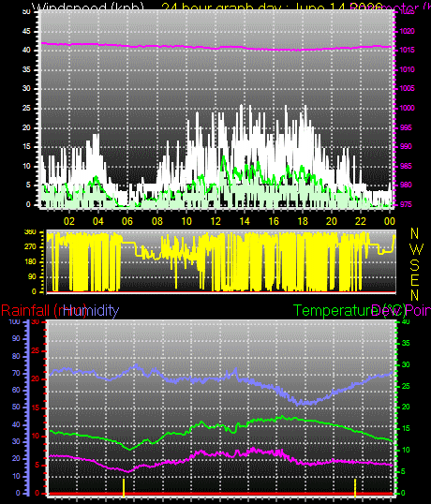This screenshot has height=504, width=431.
Task: Select the 90 wind direction label
Action: coord(32,276)
